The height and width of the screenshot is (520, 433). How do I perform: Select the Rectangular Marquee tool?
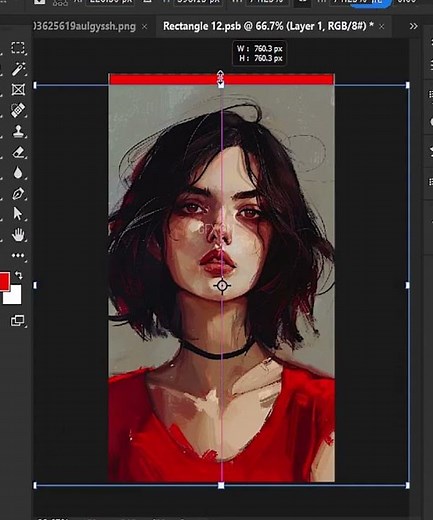(18, 48)
